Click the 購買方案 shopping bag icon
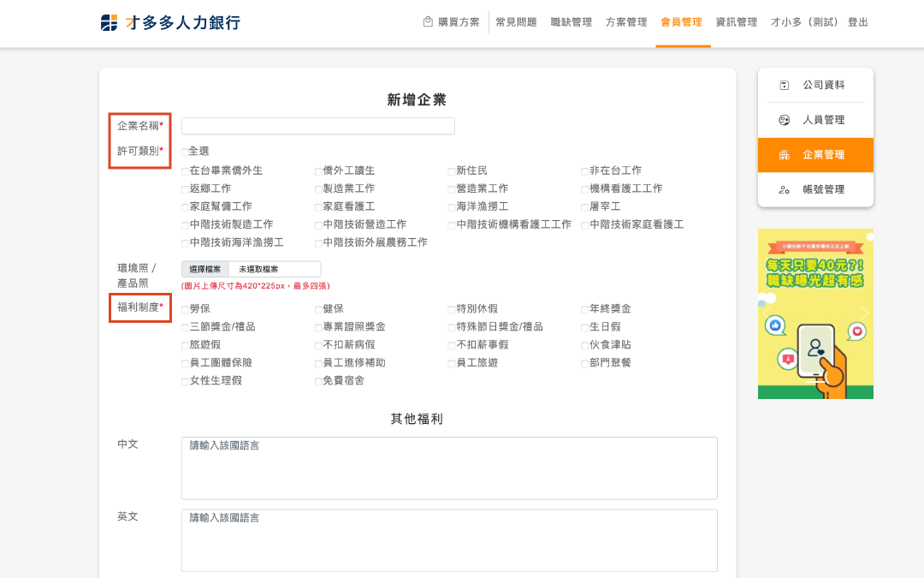 point(428,22)
